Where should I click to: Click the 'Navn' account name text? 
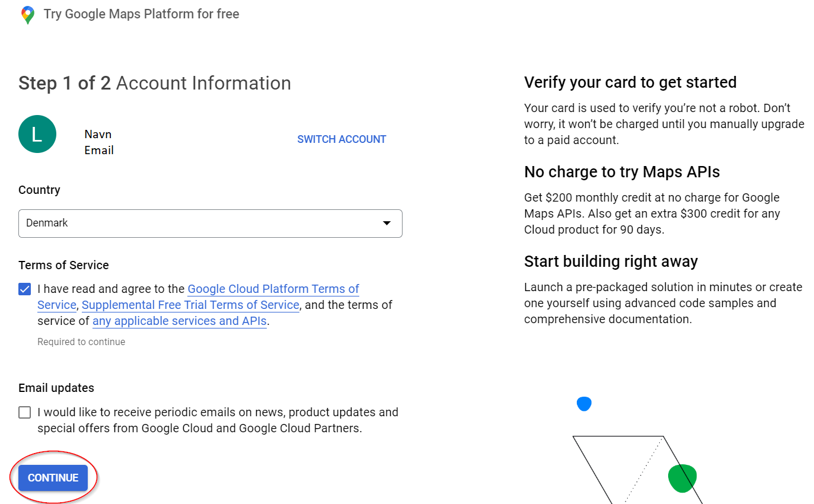pyautogui.click(x=98, y=134)
